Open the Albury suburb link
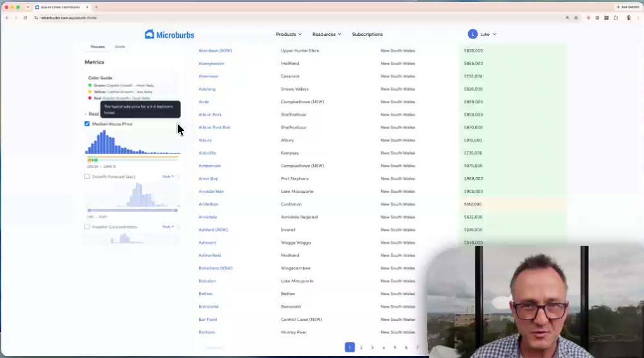This screenshot has width=644, height=358. (205, 140)
